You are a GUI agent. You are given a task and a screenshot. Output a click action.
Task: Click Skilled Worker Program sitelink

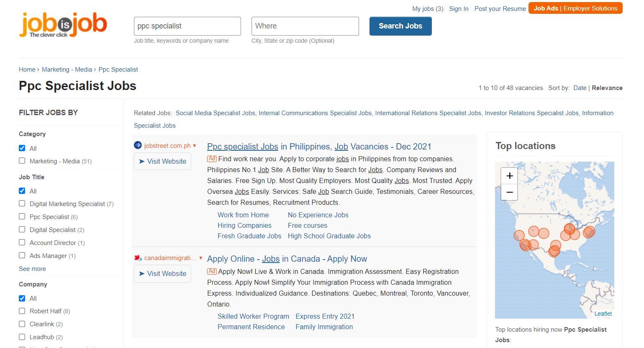point(253,316)
